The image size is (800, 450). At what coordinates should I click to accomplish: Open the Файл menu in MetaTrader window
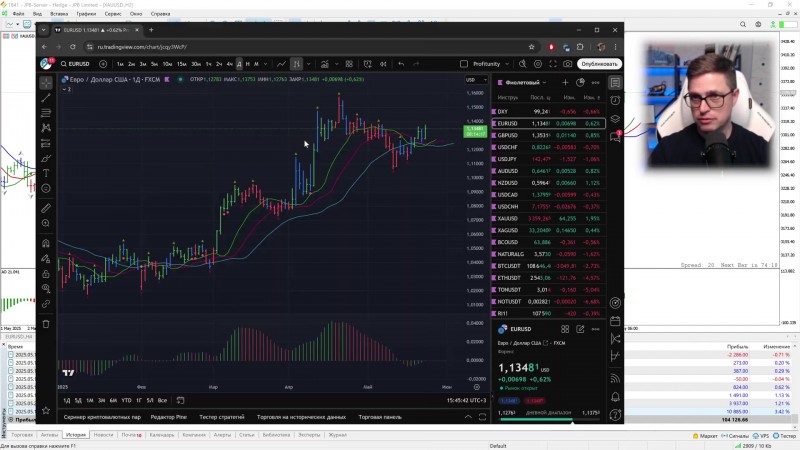click(18, 14)
